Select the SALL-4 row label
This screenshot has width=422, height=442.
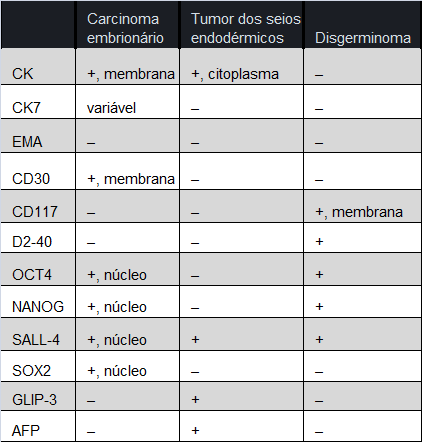(x=36, y=340)
